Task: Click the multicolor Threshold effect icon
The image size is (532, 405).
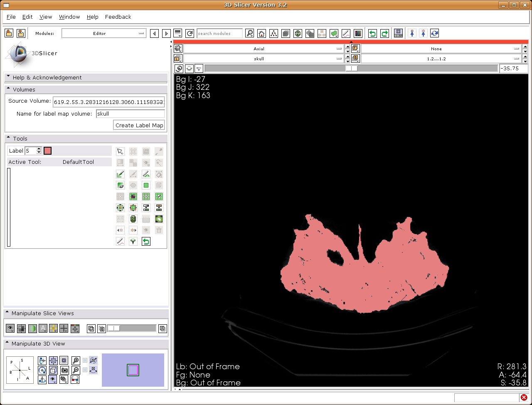Action: click(x=133, y=196)
